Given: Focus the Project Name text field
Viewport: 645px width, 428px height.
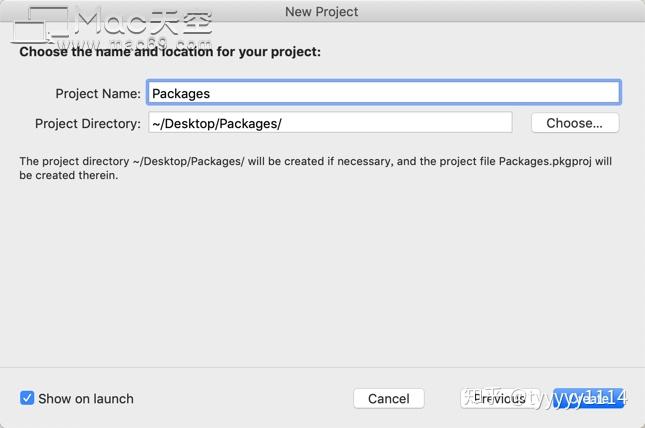Looking at the screenshot, I should (x=383, y=93).
